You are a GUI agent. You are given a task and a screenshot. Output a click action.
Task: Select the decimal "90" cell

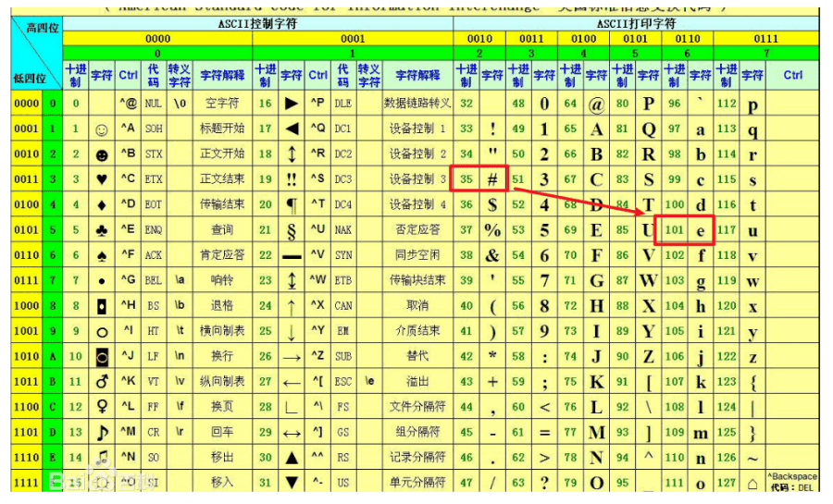[623, 356]
